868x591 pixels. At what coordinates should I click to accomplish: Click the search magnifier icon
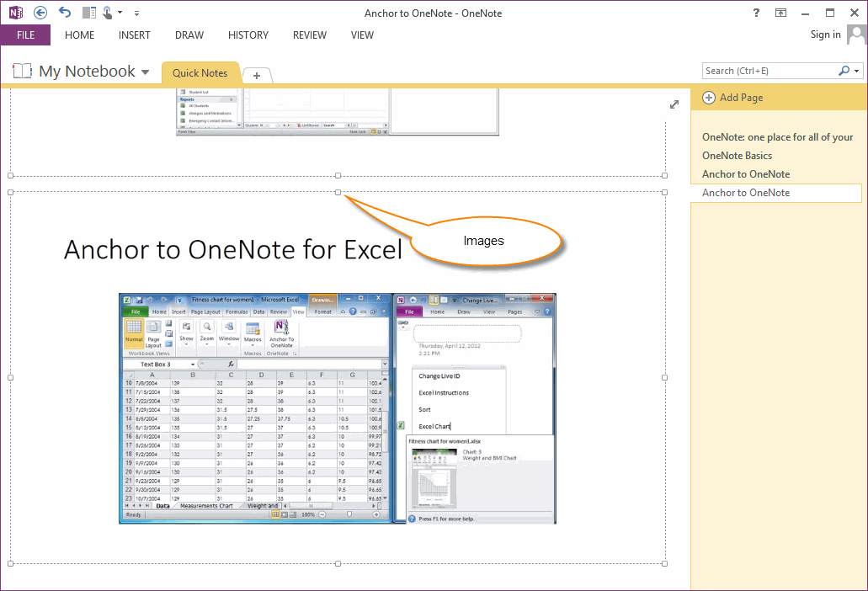tap(844, 71)
